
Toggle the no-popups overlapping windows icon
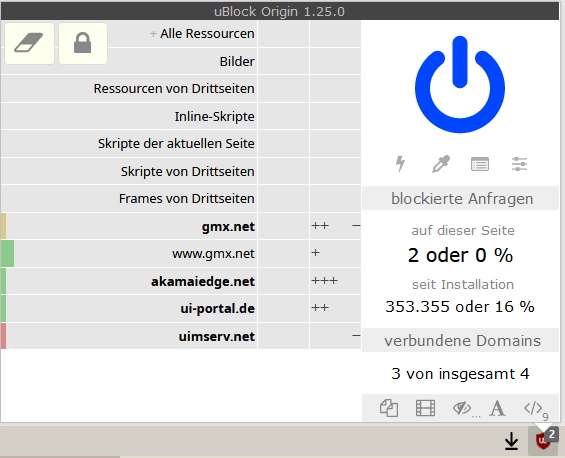(x=389, y=408)
